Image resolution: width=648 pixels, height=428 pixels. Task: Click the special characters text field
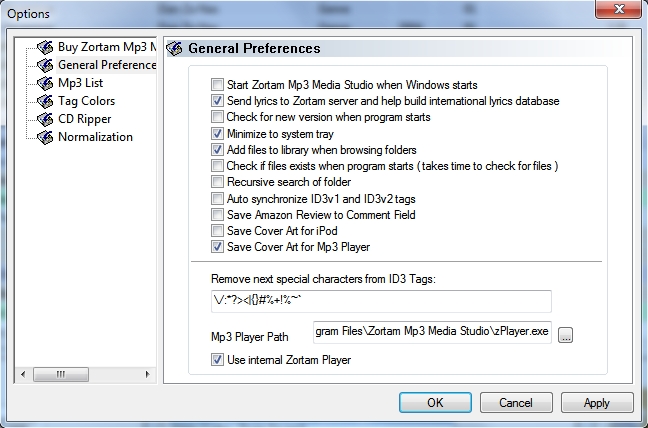point(375,301)
